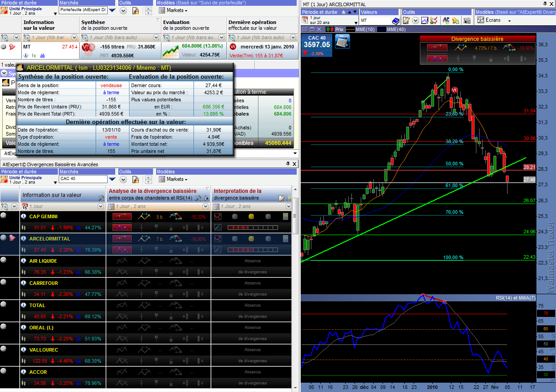The height and width of the screenshot is (392, 556).
Task: Open the checklist icon in chart Outils
Action: click(x=434, y=20)
